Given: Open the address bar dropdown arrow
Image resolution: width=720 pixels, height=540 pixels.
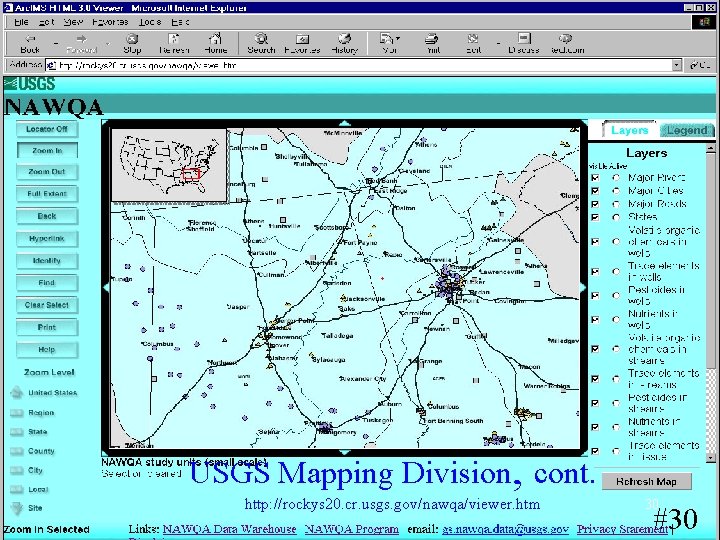Looking at the screenshot, I should pos(676,65).
